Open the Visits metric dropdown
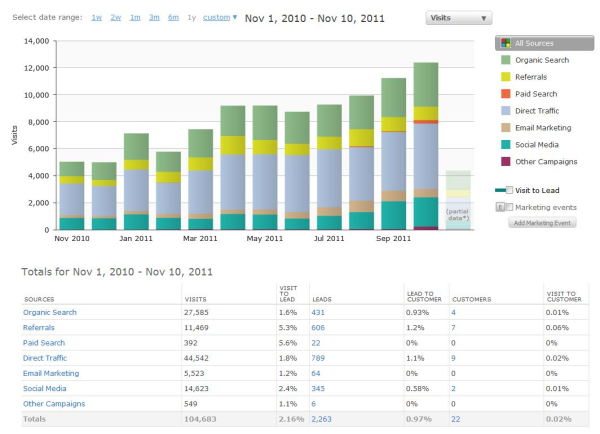 pyautogui.click(x=458, y=18)
